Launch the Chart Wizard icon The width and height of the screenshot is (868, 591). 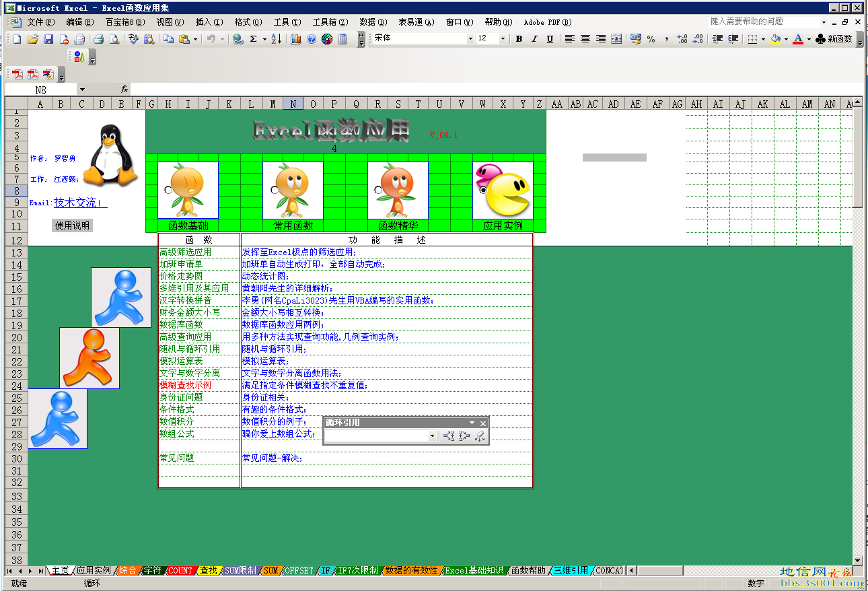pyautogui.click(x=295, y=39)
